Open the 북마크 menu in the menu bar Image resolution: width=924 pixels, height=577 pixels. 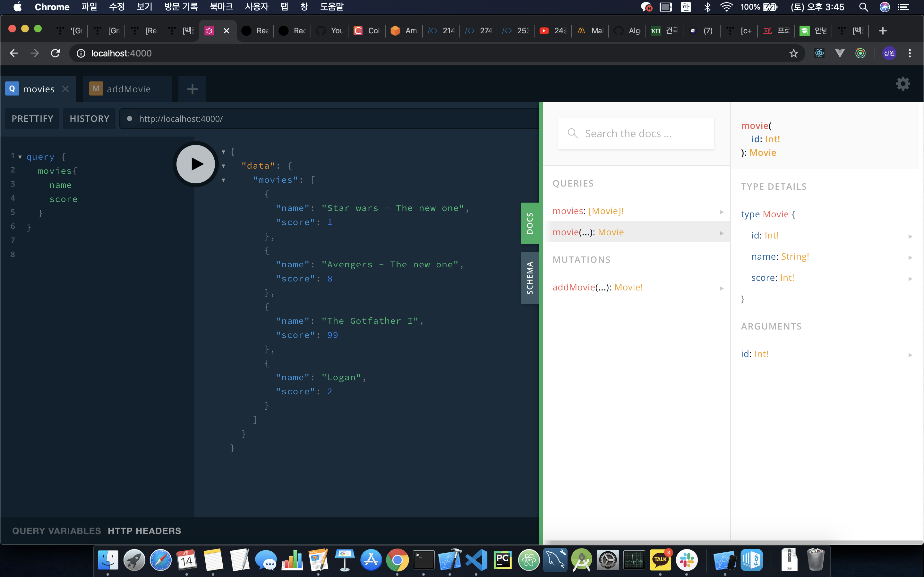click(221, 7)
